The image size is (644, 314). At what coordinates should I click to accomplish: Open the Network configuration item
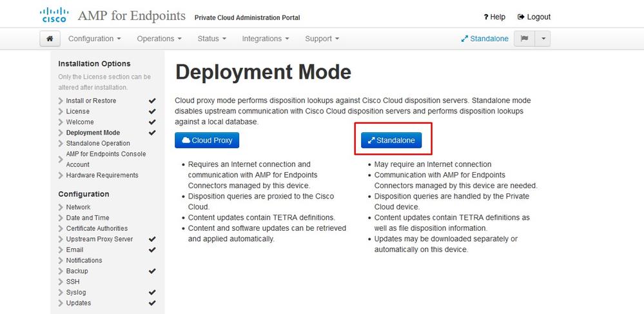tap(78, 207)
